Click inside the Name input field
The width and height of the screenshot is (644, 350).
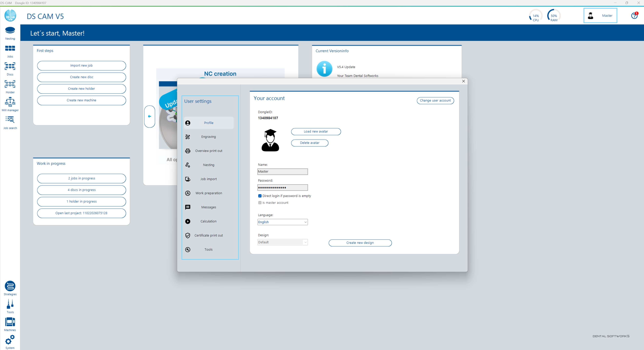pyautogui.click(x=282, y=172)
